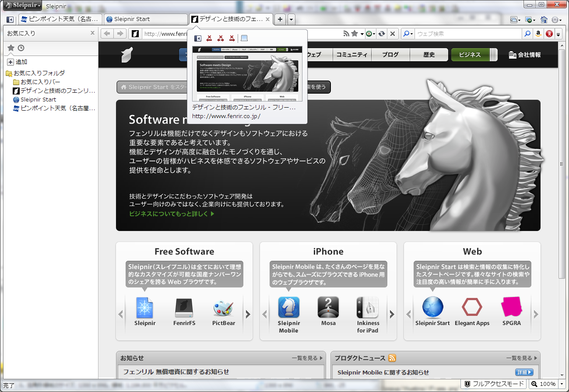Go to the home page icon
Screen dimensions: 569x392
(x=544, y=20)
